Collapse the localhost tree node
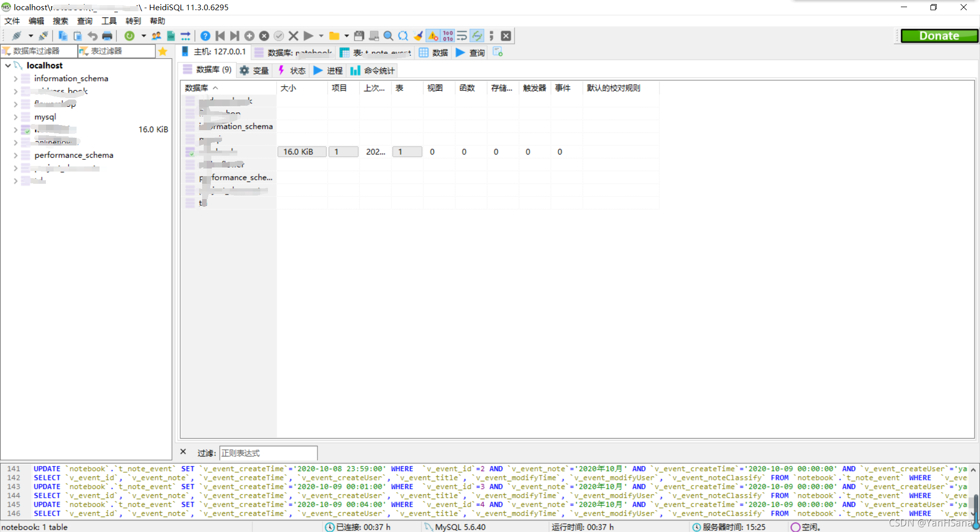 (x=8, y=65)
